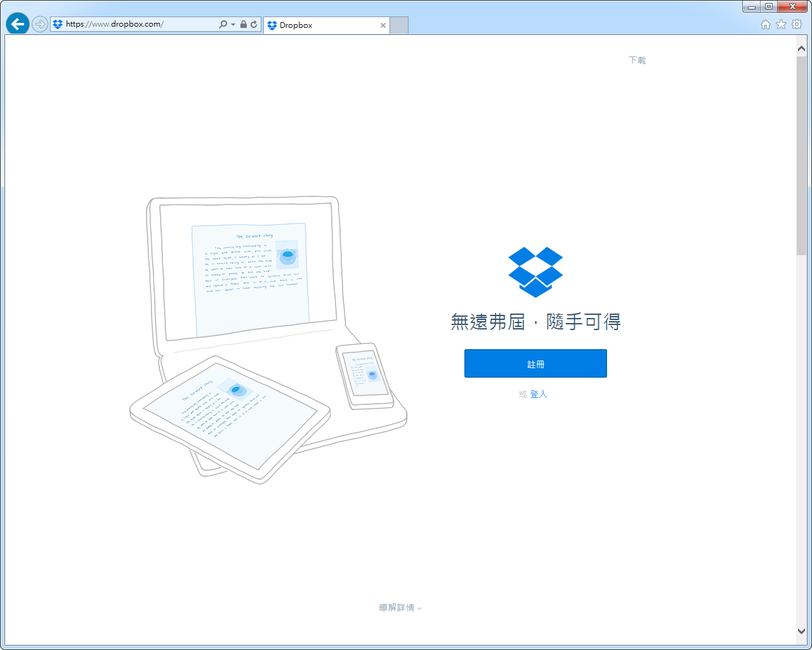Open browser Tools gear icon
This screenshot has width=812, height=650.
[797, 24]
